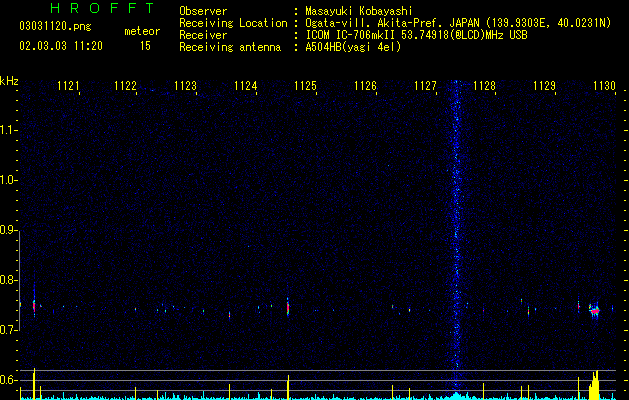Click the 1125 time marker

(x=305, y=86)
